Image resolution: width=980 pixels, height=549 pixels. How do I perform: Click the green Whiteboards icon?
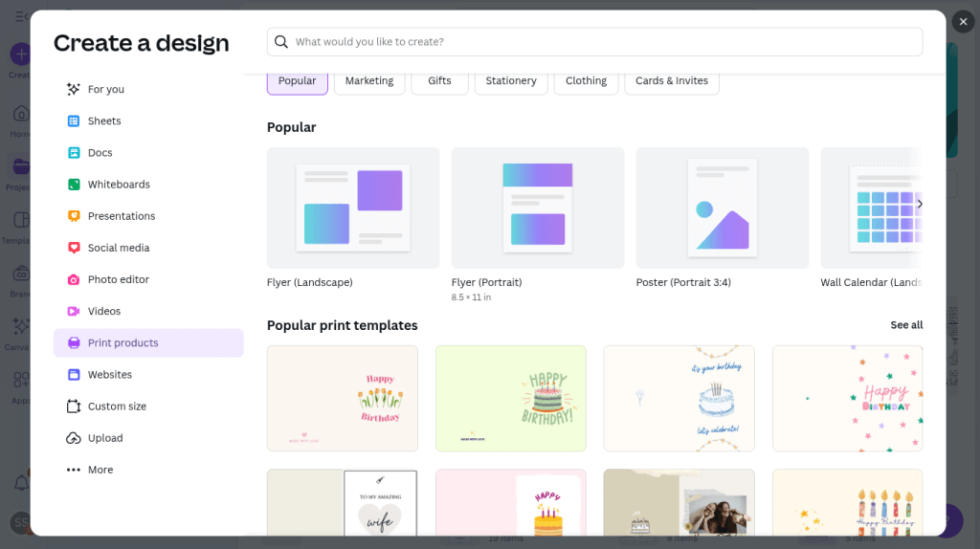click(73, 185)
